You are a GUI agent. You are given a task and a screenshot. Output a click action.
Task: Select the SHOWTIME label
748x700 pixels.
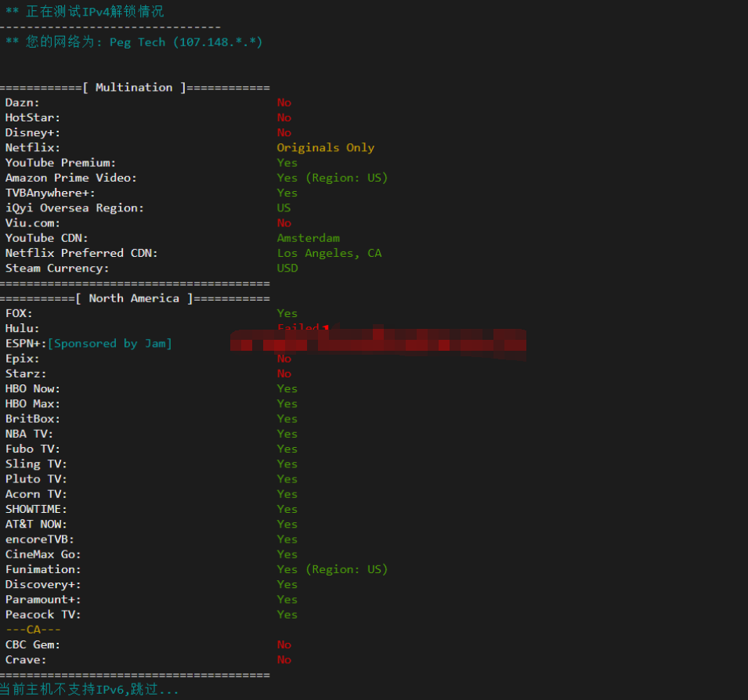pyautogui.click(x=36, y=509)
